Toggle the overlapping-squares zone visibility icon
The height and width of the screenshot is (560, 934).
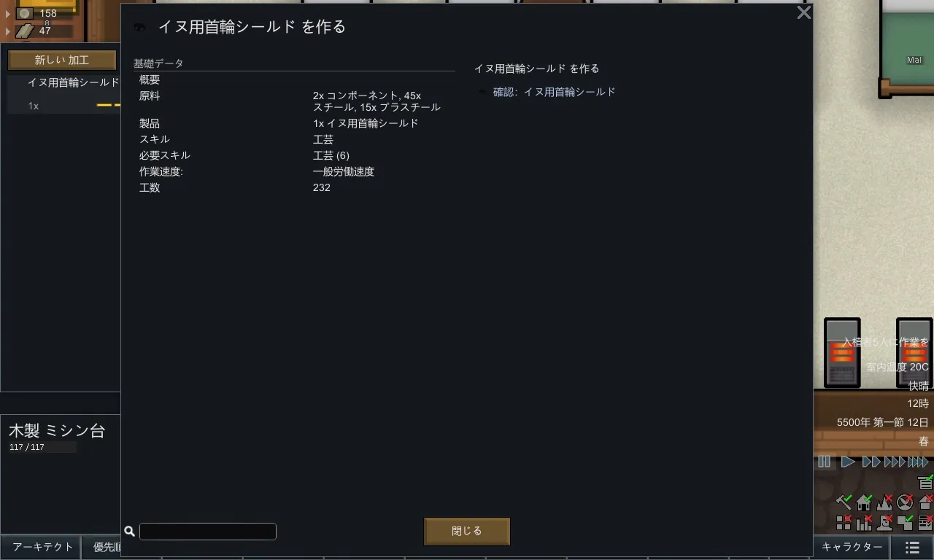point(906,522)
